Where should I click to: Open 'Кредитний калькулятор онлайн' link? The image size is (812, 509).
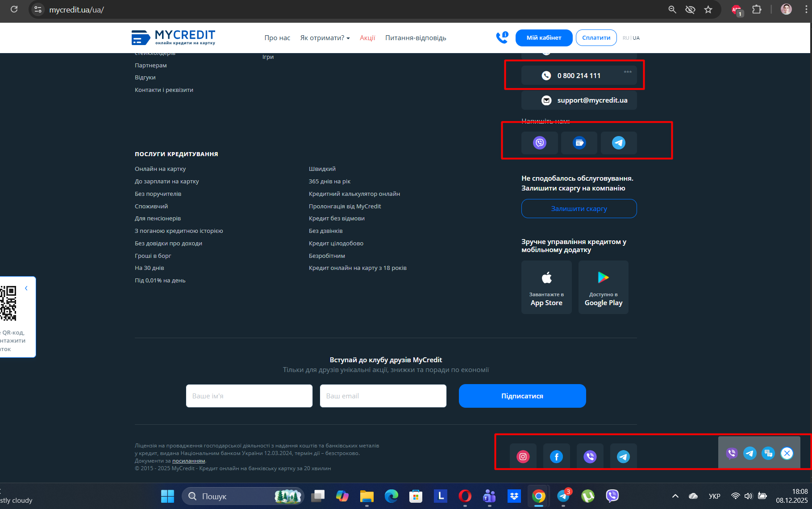pos(354,194)
